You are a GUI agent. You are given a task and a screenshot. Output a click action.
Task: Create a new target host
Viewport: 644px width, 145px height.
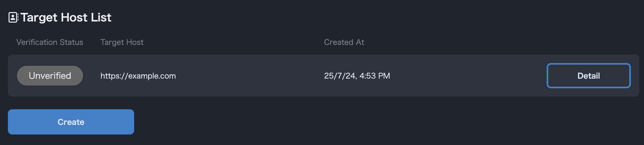71,122
